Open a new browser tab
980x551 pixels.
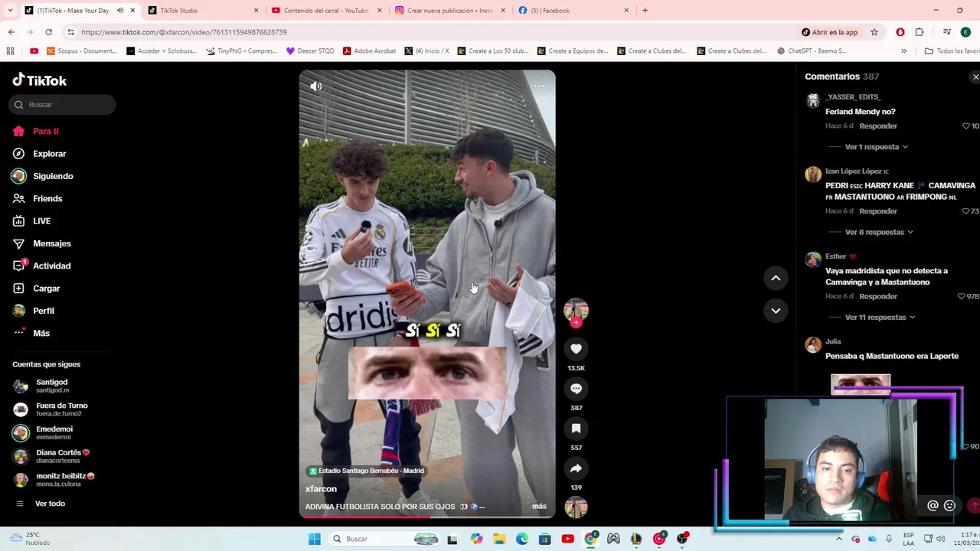coord(645,11)
